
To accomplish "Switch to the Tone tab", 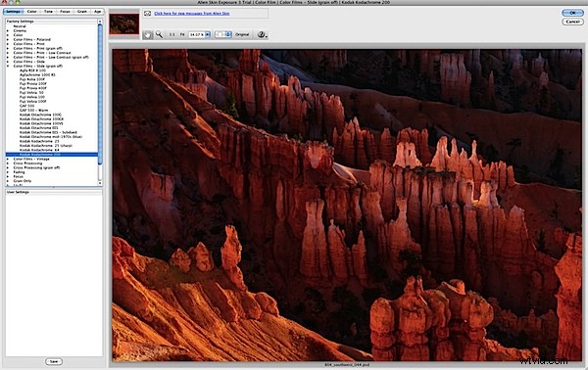I will 48,12.
